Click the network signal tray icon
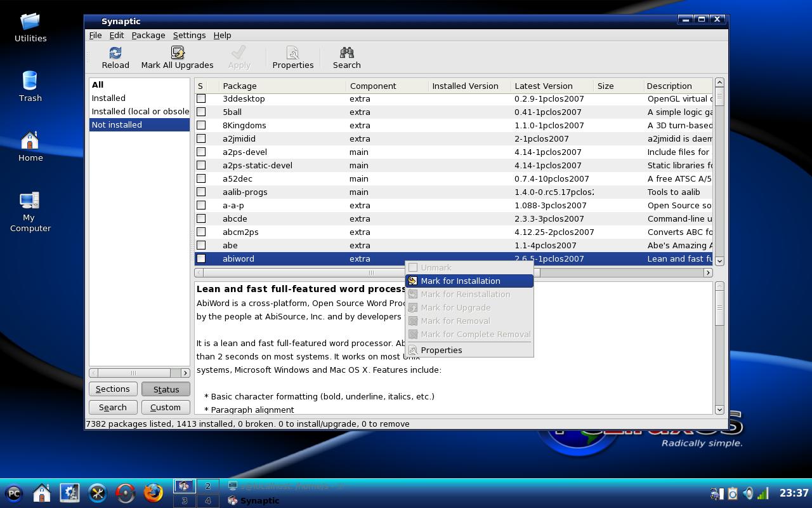The height and width of the screenshot is (508, 812). point(763,493)
